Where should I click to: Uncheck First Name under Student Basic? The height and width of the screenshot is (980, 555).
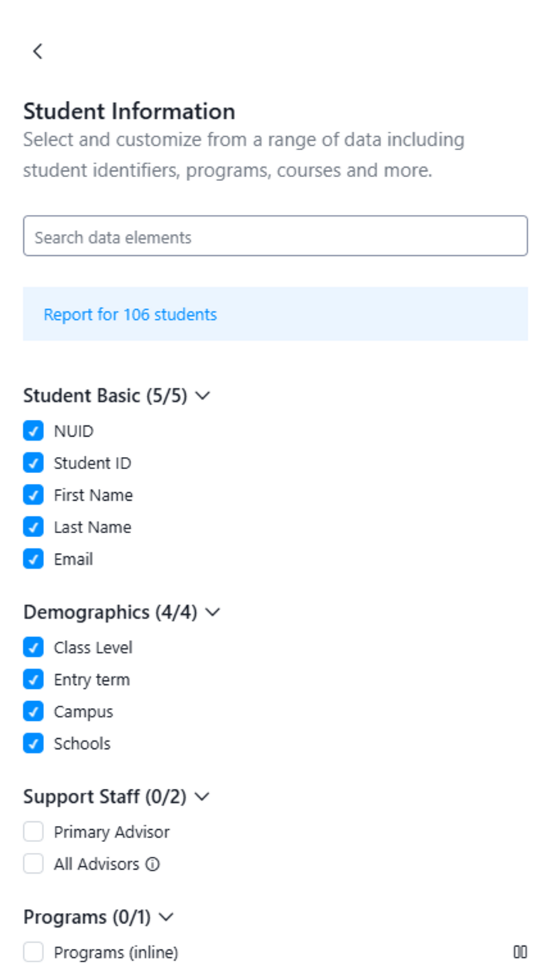click(32, 495)
